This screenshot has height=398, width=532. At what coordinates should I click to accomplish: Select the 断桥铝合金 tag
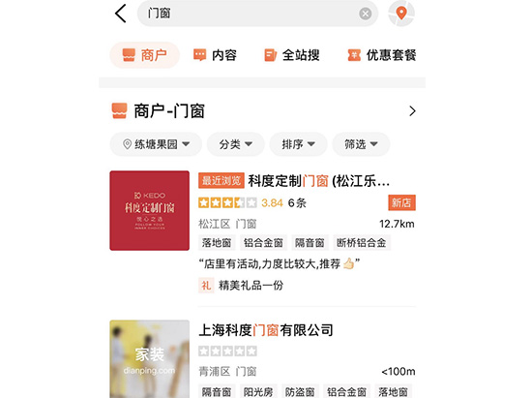(x=362, y=243)
